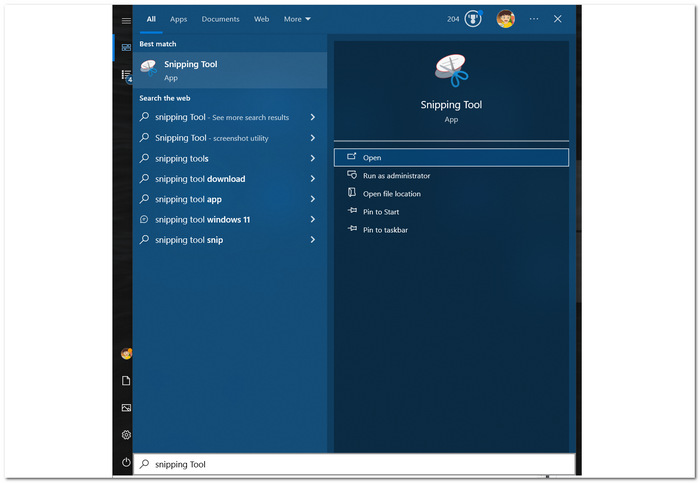Click the Open action icon
The height and width of the screenshot is (483, 700).
pyautogui.click(x=352, y=157)
